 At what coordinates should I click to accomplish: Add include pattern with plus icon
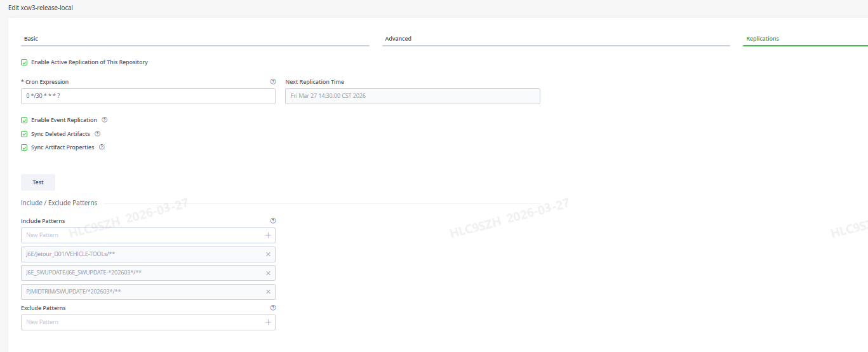(x=268, y=235)
